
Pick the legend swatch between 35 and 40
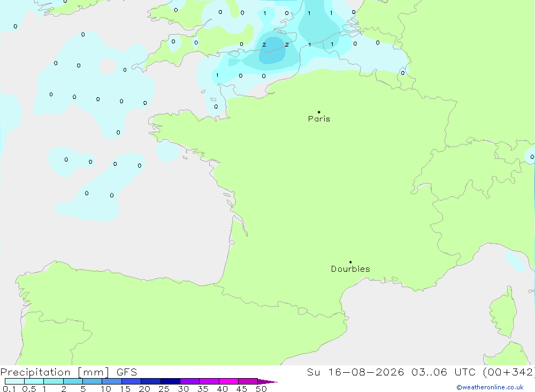[x=209, y=381]
